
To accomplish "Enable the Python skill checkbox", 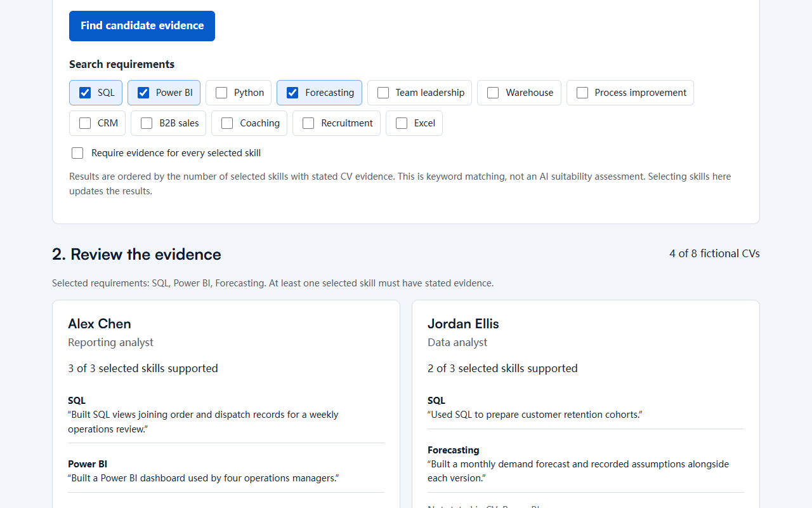I will [221, 93].
